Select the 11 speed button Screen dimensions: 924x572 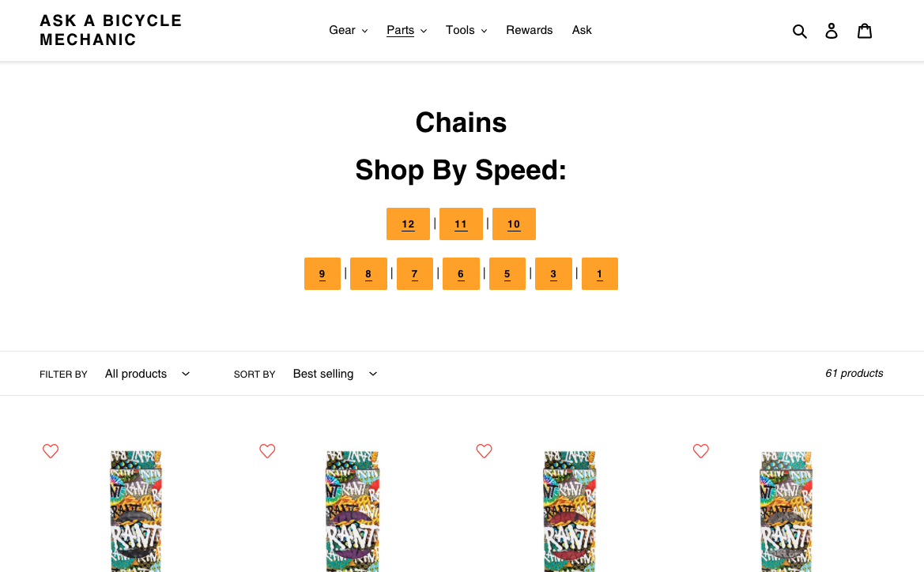[x=461, y=224]
